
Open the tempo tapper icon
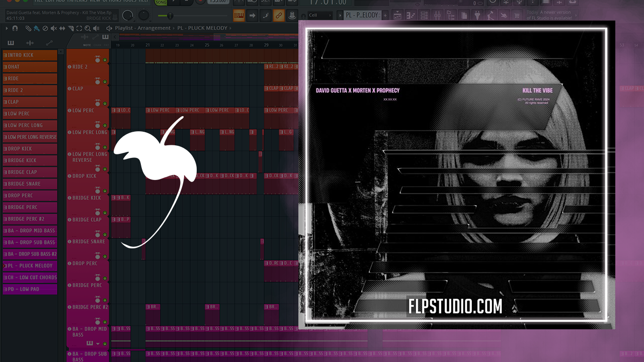point(491,16)
